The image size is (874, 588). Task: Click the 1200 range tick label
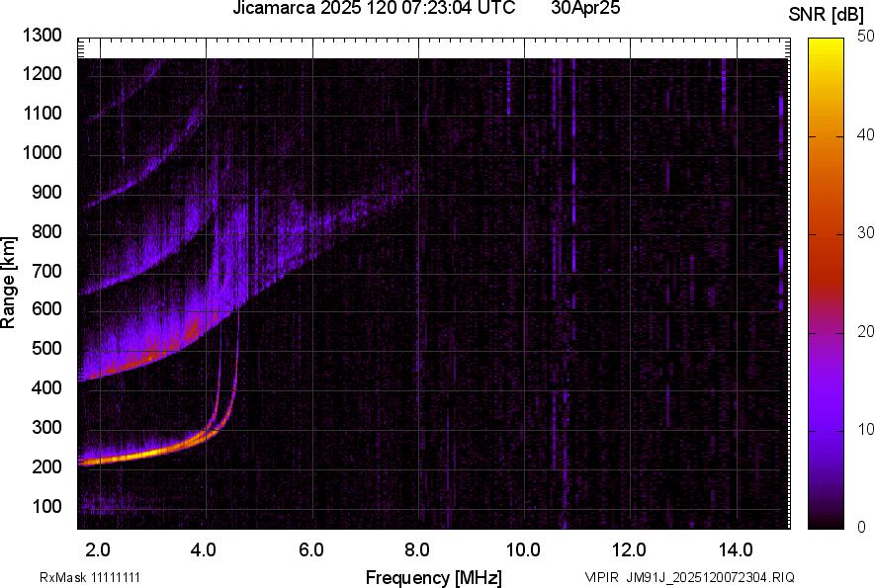point(43,73)
